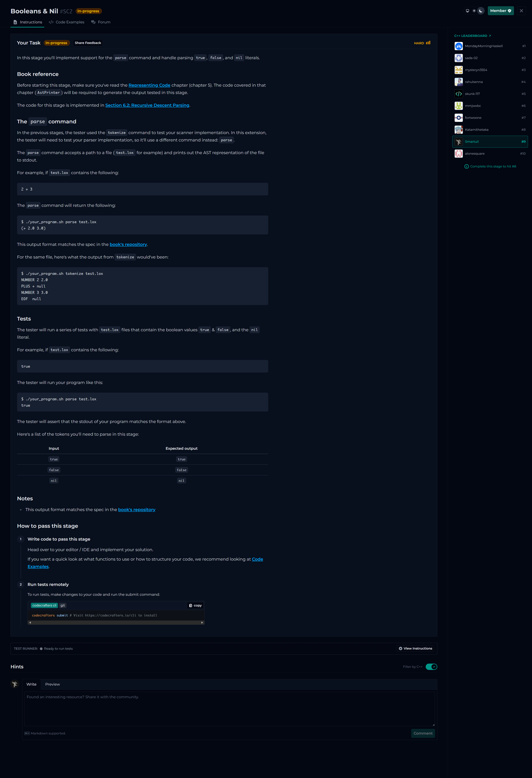Select the git command option
Viewport: 532px width, 778px height.
63,605
